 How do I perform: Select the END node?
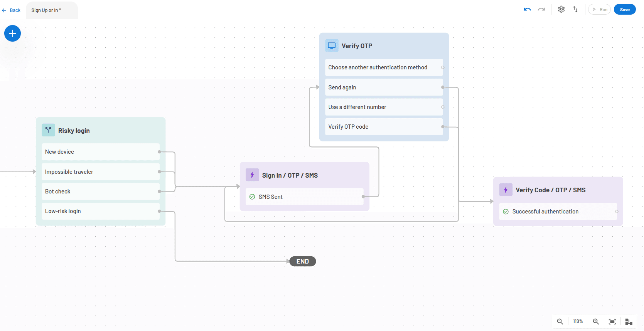click(303, 261)
